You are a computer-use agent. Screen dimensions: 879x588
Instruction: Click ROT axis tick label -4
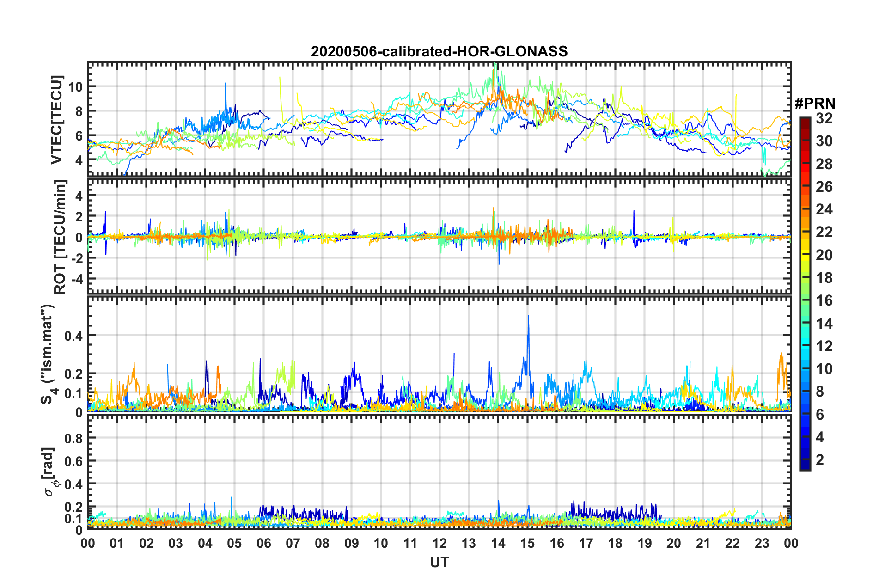(x=76, y=279)
